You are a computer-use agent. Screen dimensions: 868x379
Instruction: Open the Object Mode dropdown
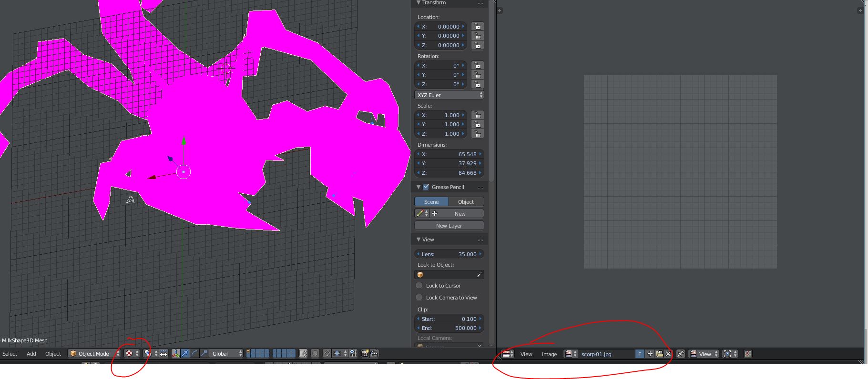94,353
